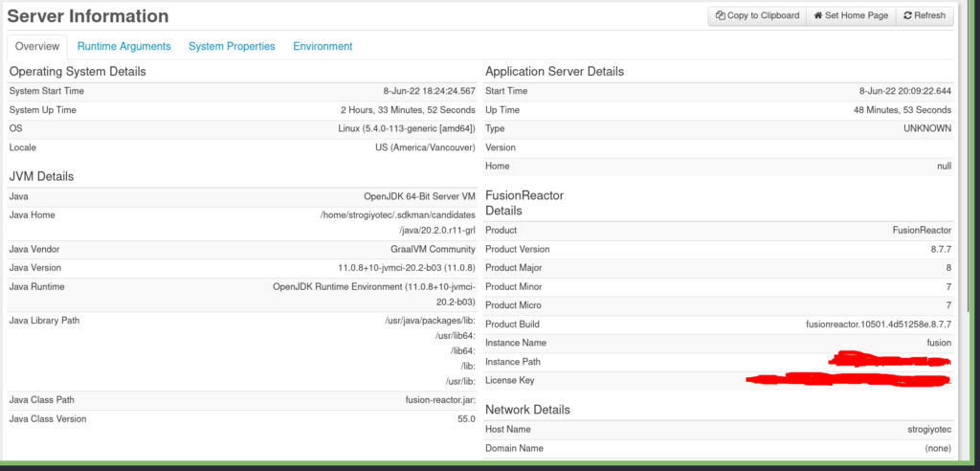Click the Version label under Application Server Details
980x471 pixels.
(501, 147)
